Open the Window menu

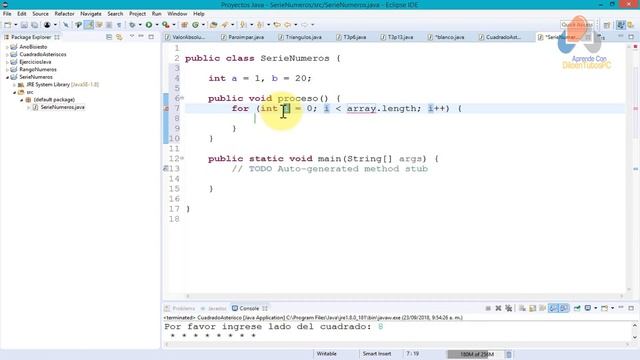pyautogui.click(x=177, y=13)
